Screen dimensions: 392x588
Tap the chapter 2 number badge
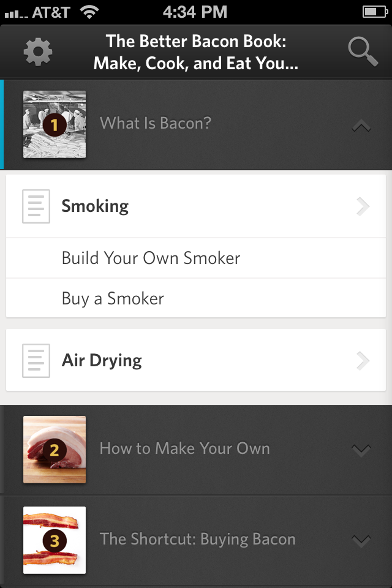point(55,450)
